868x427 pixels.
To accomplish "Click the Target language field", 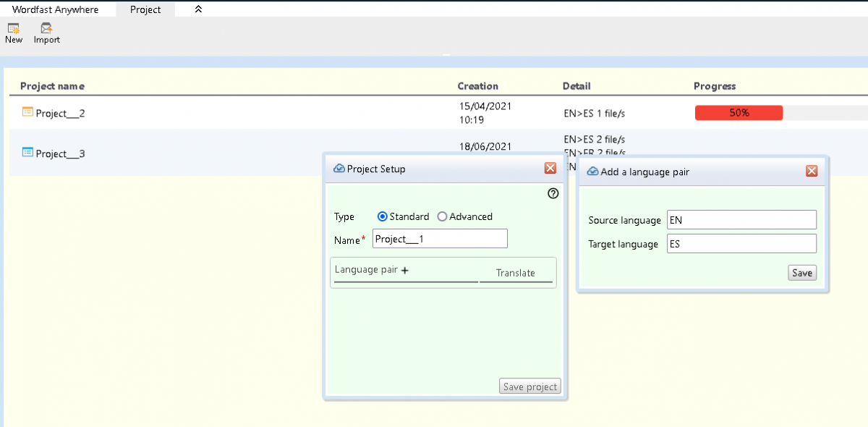I will point(741,244).
